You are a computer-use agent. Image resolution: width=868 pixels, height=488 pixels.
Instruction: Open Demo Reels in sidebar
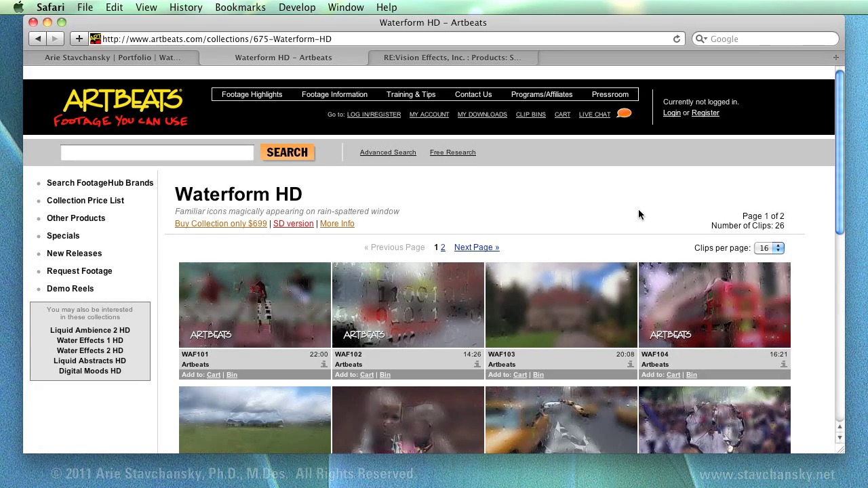pyautogui.click(x=70, y=289)
